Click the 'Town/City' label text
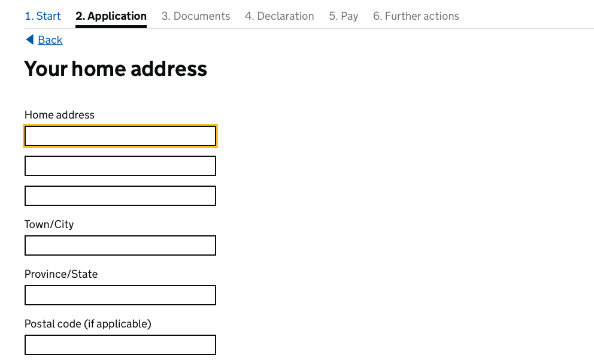 coord(49,225)
